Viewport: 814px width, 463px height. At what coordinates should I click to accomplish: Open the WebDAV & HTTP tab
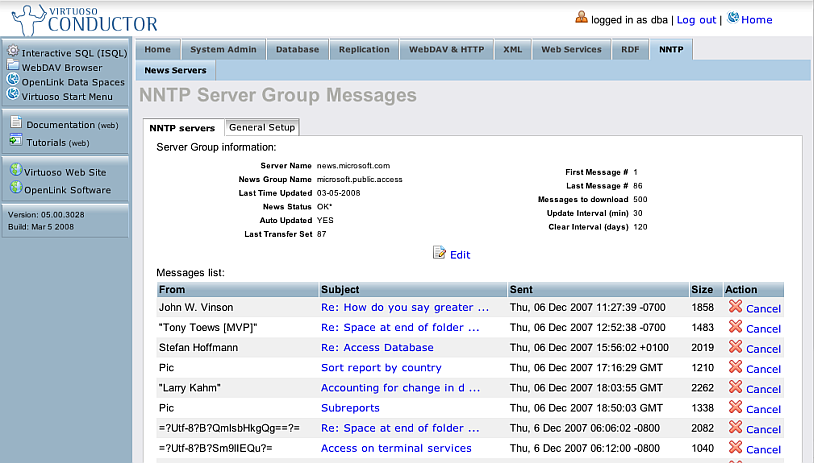(445, 49)
